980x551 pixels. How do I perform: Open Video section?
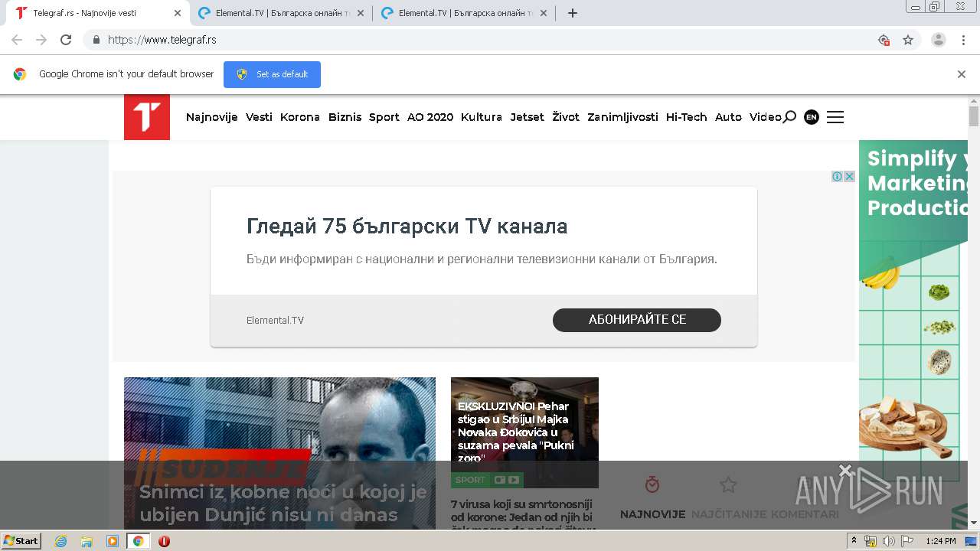pos(766,117)
